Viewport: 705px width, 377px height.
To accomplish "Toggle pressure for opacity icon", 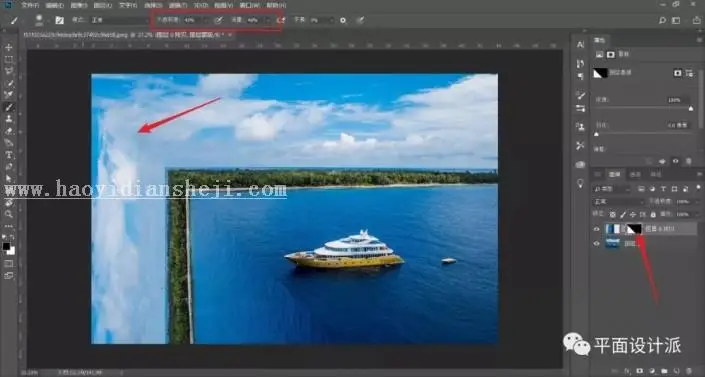I will (219, 20).
